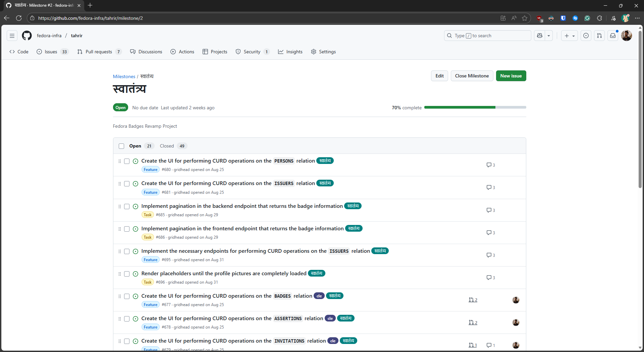Switch to the Insights tab
The width and height of the screenshot is (644, 352).
(290, 52)
